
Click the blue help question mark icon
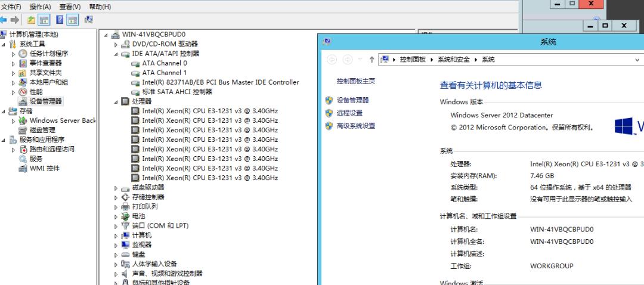point(60,20)
